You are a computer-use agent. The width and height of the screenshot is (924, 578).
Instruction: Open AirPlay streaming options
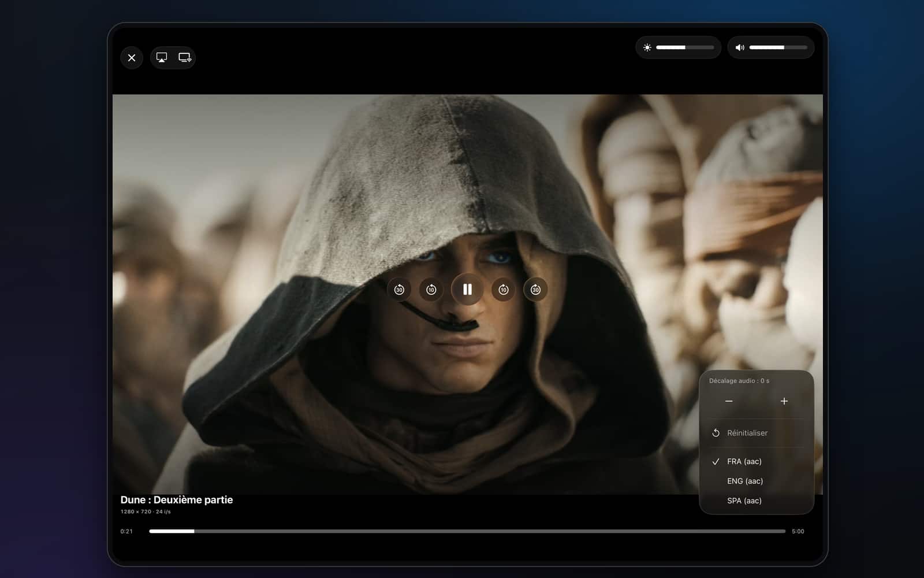162,58
